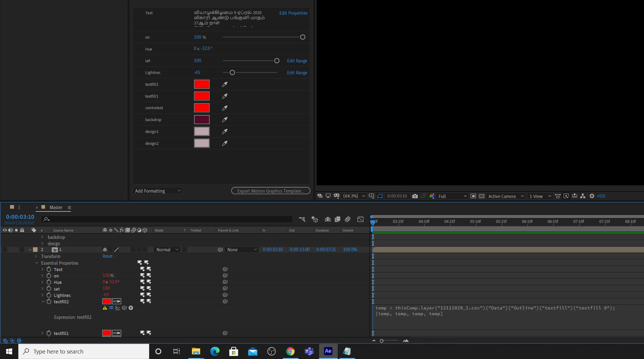This screenshot has height=359, width=644.
Task: Click the expression language menu play icon
Action: coord(131,308)
